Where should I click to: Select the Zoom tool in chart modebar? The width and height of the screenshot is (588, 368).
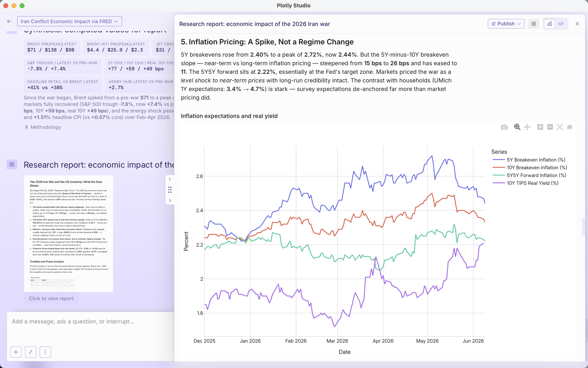517,127
